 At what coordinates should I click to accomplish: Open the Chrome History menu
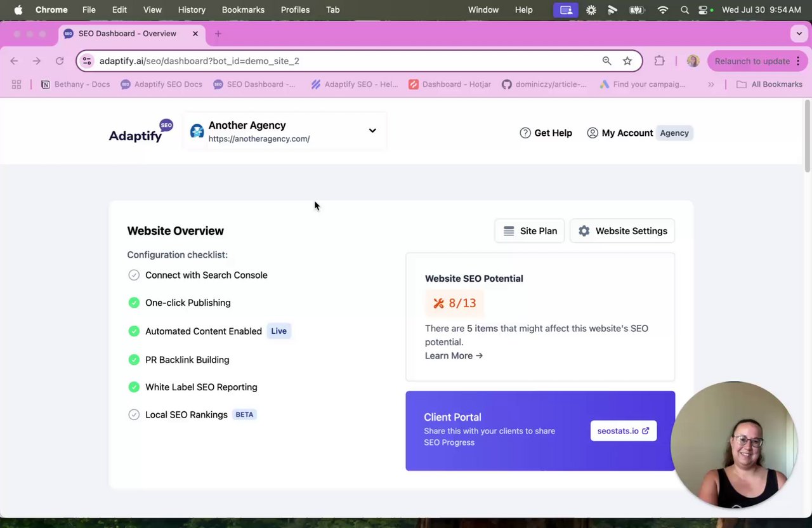tap(192, 10)
